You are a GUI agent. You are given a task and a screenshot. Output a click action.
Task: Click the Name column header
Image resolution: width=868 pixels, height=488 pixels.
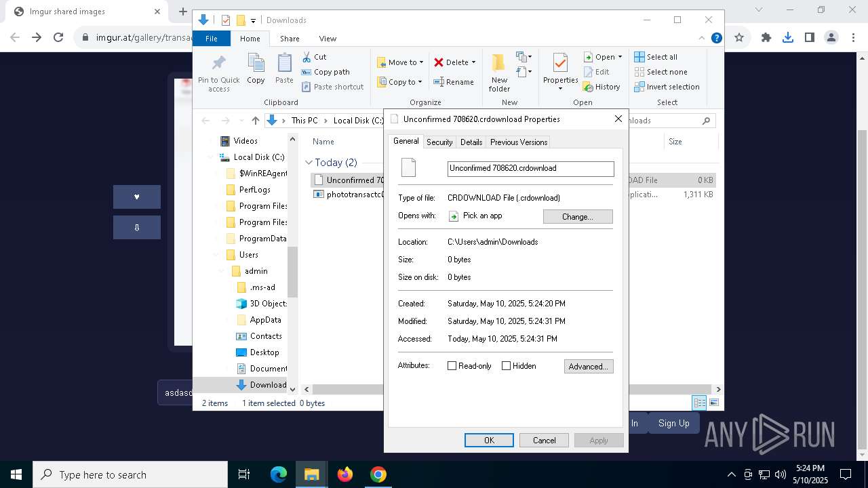point(323,142)
